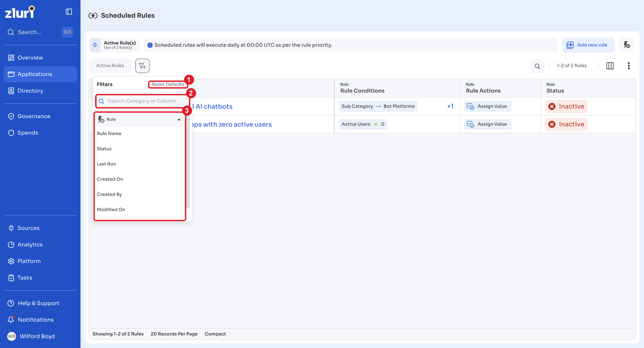Screen dimensions: 644x348
Task: Expand the +1 extra conditions badge
Action: click(450, 106)
